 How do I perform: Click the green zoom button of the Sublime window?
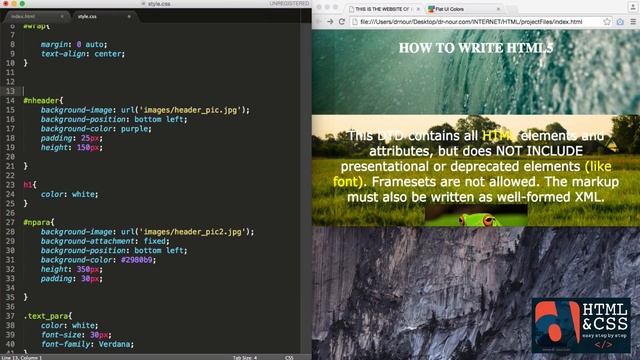(22, 3)
